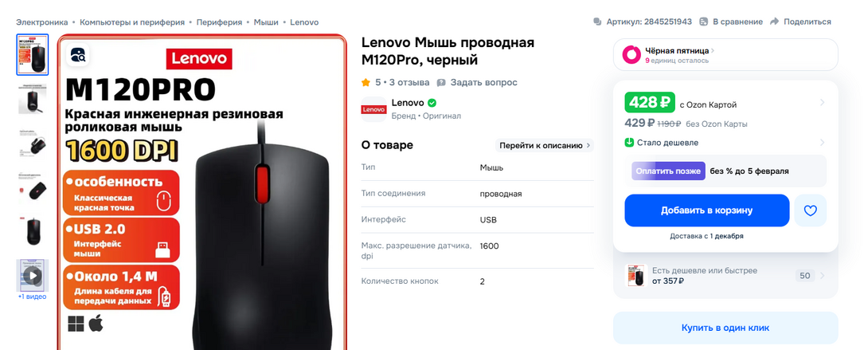Image resolution: width=868 pixels, height=350 pixels.
Task: Open the Мыши breadcrumb
Action: coord(266,22)
